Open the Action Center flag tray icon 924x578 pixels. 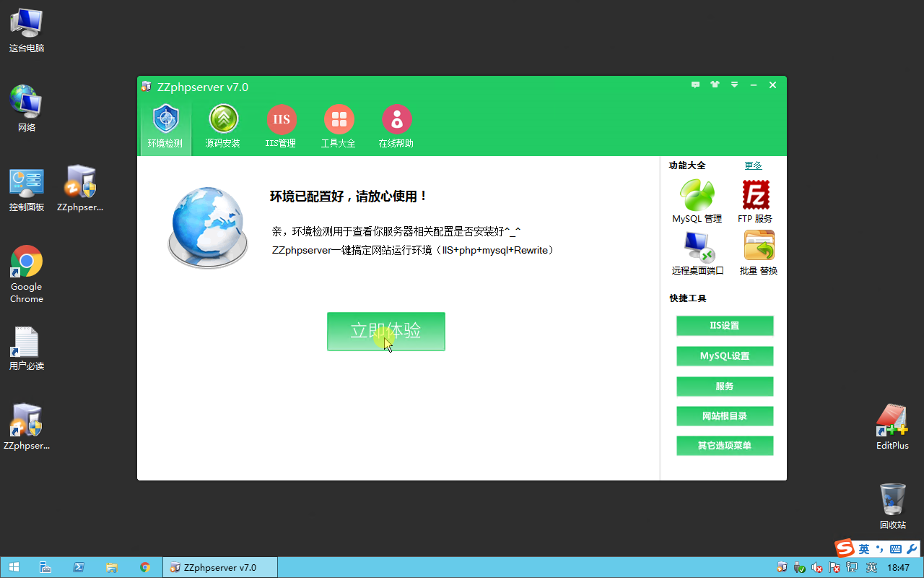click(x=835, y=568)
